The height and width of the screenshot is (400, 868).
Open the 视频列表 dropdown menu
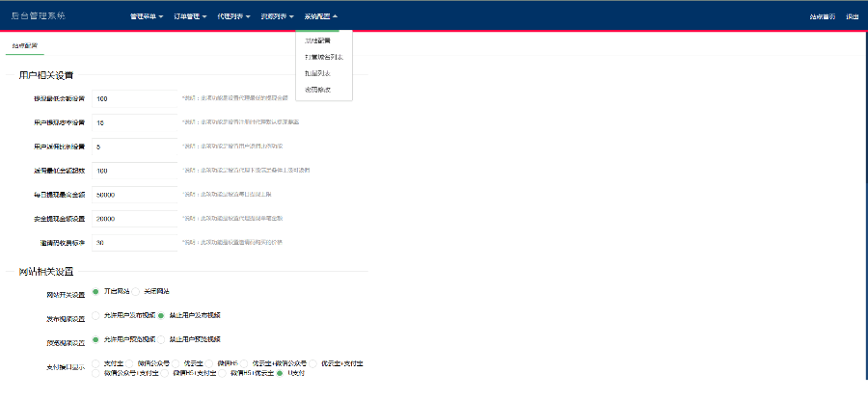[x=277, y=16]
